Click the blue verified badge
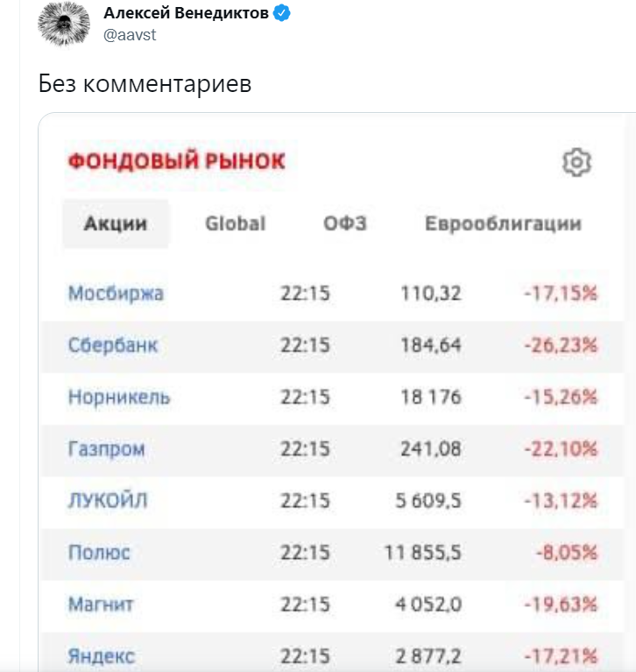 281,13
